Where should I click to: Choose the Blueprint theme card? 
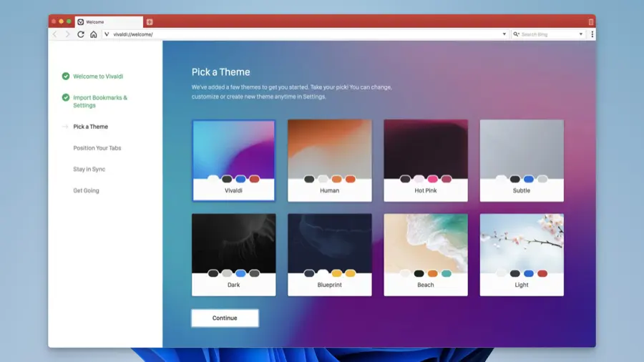(x=330, y=255)
